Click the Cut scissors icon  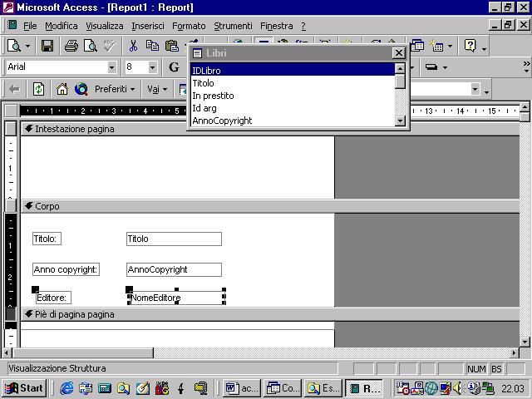click(x=133, y=46)
